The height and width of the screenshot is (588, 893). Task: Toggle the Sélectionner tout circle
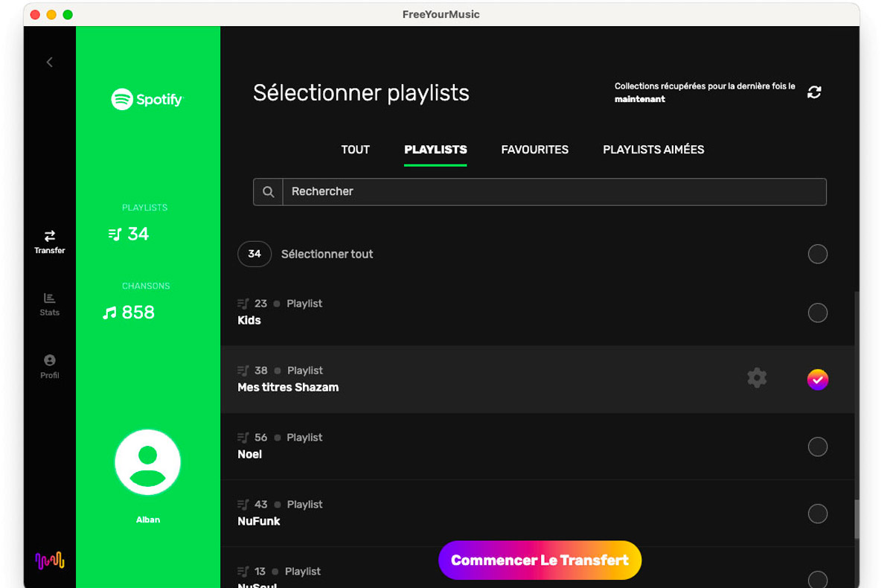818,254
